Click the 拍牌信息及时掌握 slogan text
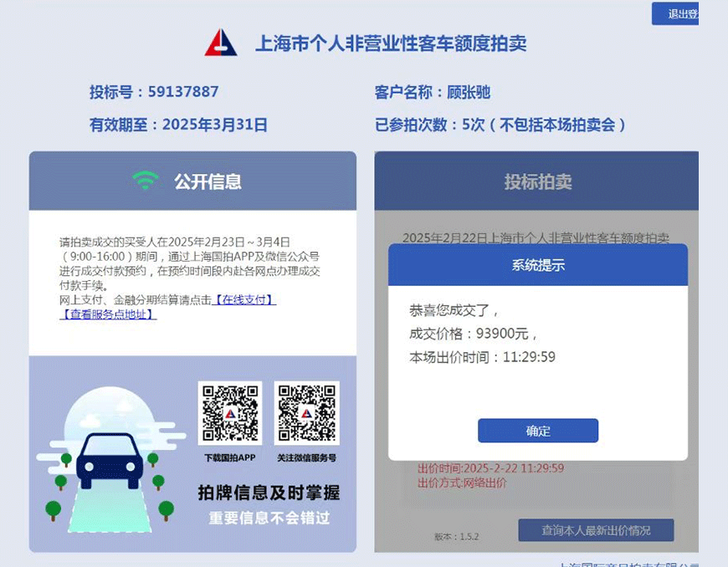The image size is (728, 567). [269, 493]
